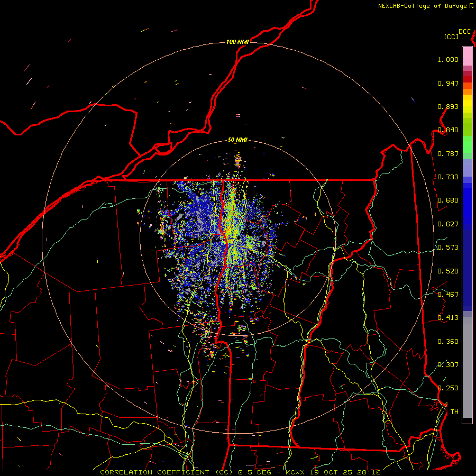Screen dimensions: 476x476
Task: Select the 100 NMI range ring label
Action: (237, 42)
